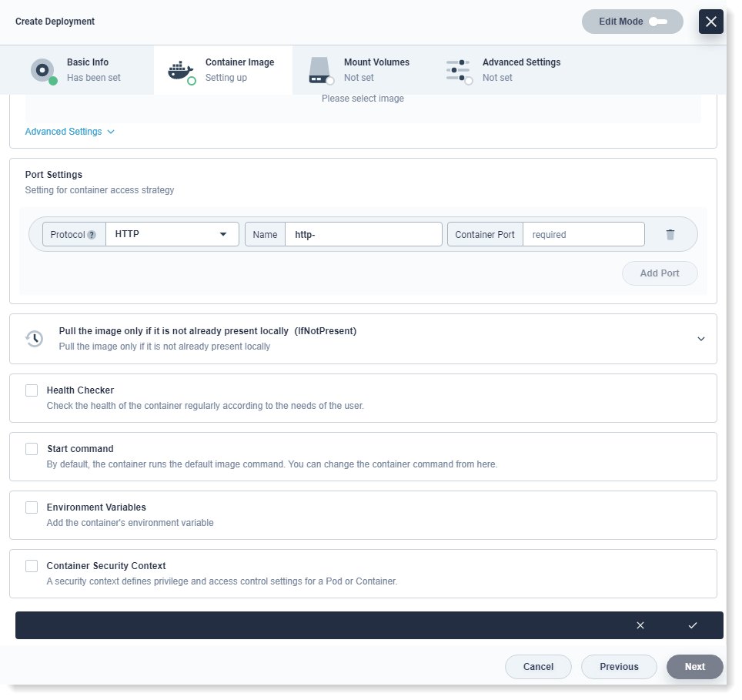Click the Basic Info step icon
The width and height of the screenshot is (742, 700).
click(43, 71)
